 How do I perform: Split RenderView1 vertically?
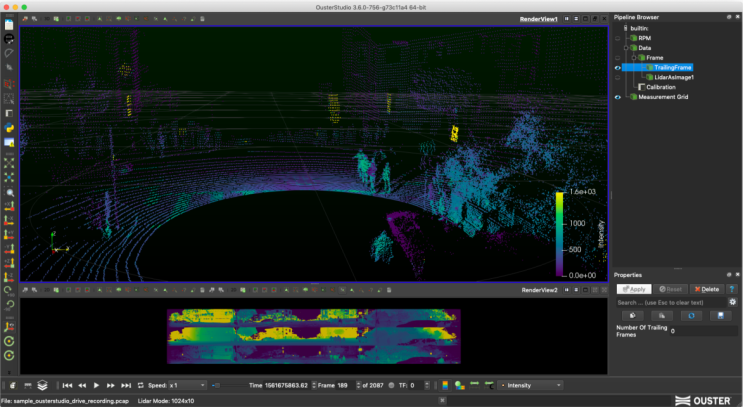click(576, 19)
